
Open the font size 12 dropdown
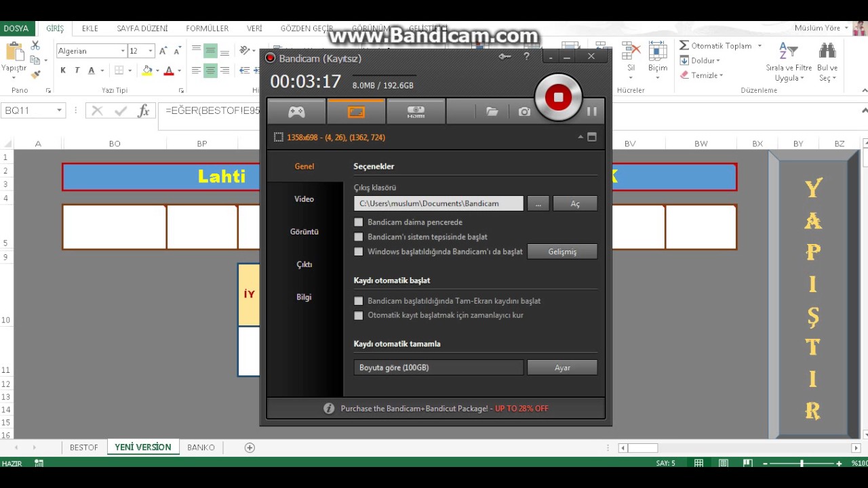[151, 51]
